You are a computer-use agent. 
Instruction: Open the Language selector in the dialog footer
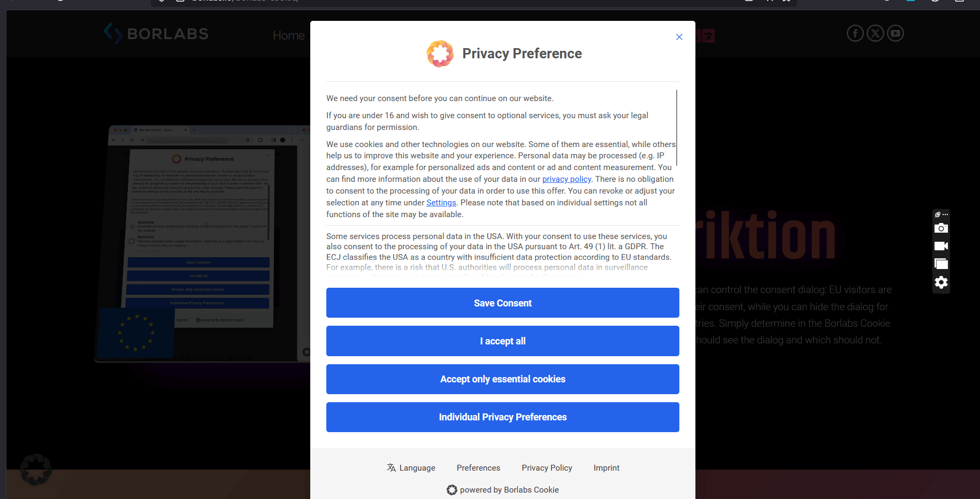click(411, 468)
